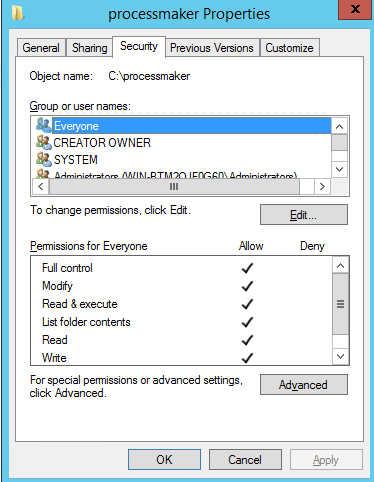Open Advanced security settings
374x482 pixels.
coord(304,385)
